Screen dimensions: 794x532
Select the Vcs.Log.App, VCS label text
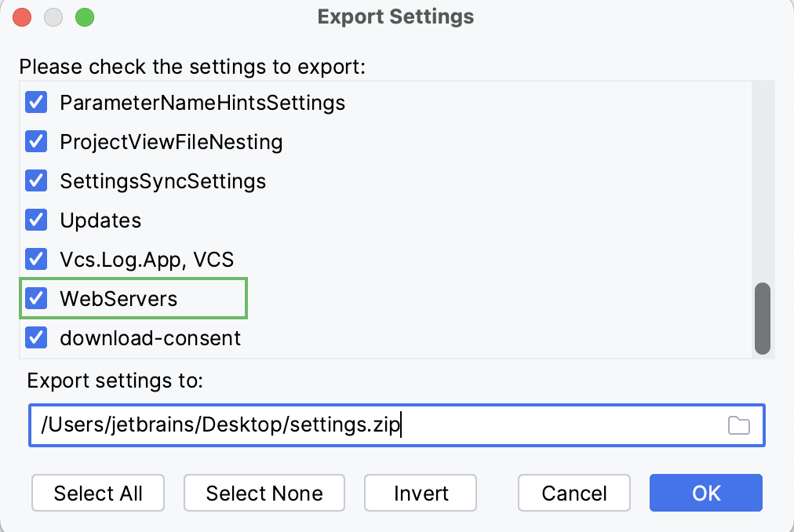coord(147,260)
